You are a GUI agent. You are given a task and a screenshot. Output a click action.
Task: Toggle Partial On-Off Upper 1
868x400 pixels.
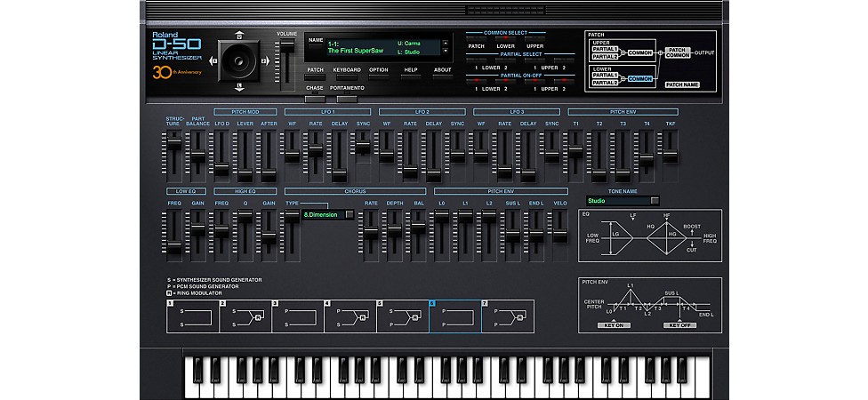[534, 81]
